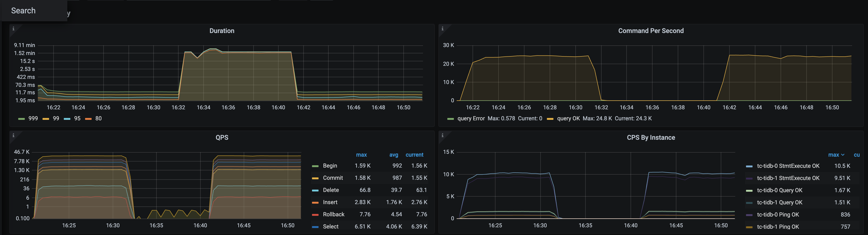Toggle the query Error series visibility
868x235 pixels.
pyautogui.click(x=471, y=118)
